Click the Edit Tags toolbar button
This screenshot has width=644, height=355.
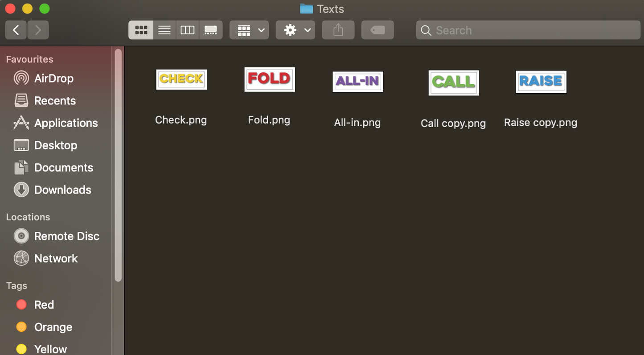point(377,30)
